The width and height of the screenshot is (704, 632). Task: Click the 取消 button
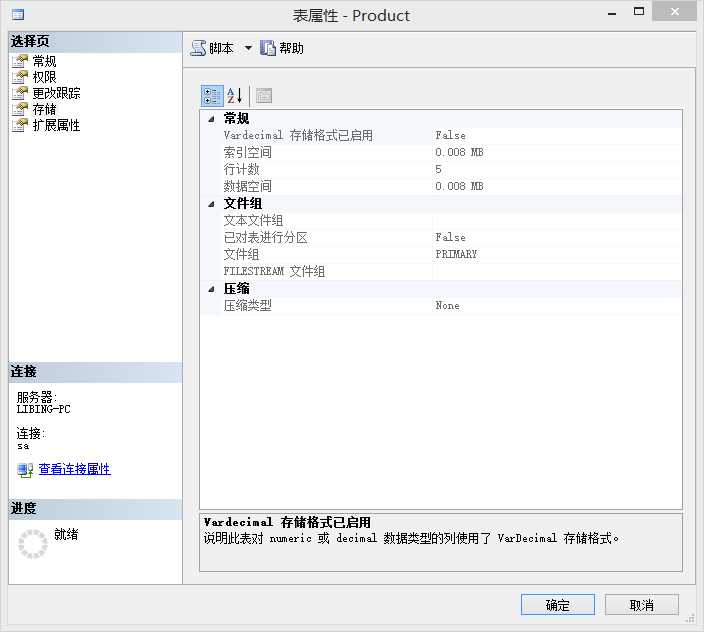pos(642,605)
